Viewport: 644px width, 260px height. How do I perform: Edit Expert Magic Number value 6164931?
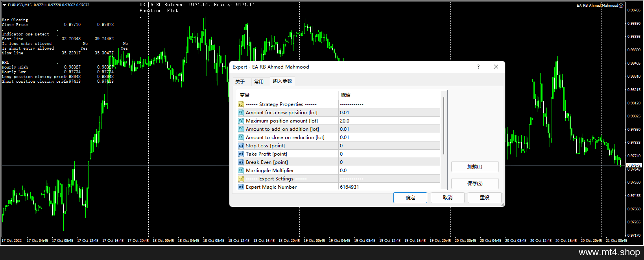click(x=389, y=187)
